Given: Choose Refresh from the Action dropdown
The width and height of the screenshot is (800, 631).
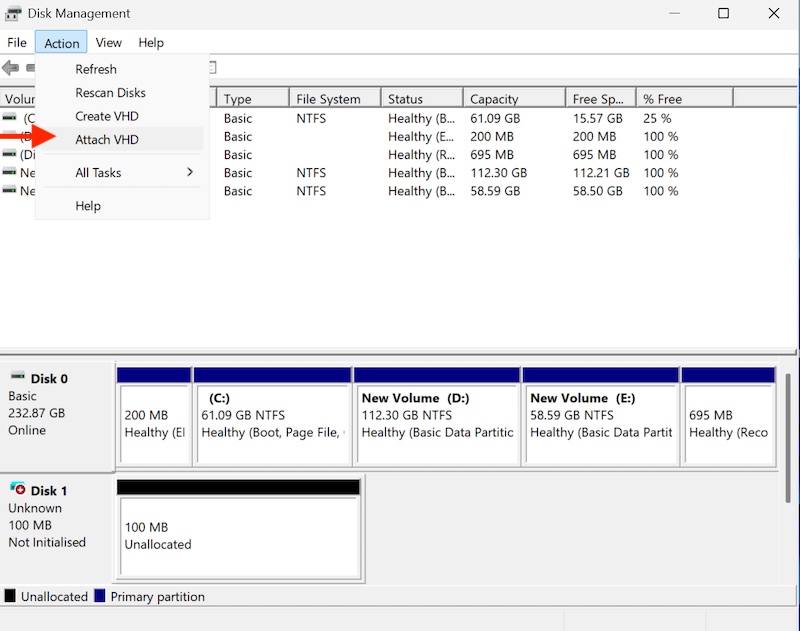Looking at the screenshot, I should point(96,69).
